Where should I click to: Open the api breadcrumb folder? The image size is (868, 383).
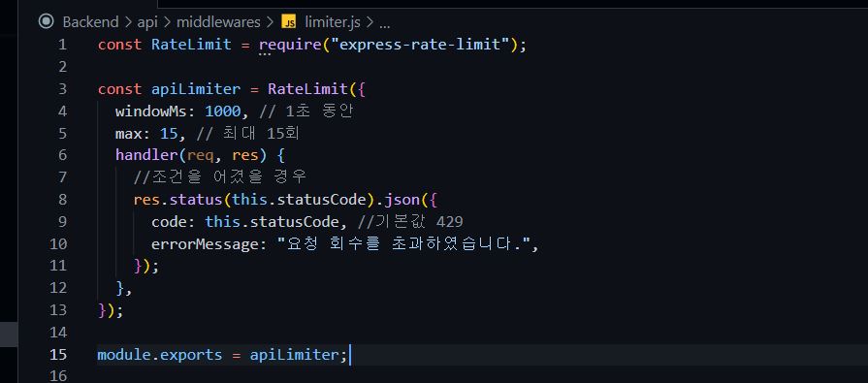[x=147, y=22]
